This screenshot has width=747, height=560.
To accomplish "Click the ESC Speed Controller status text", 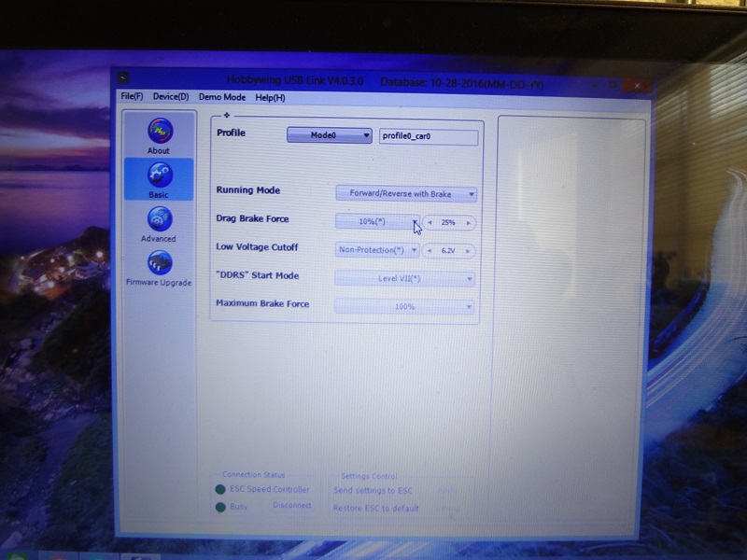I will click(x=270, y=489).
